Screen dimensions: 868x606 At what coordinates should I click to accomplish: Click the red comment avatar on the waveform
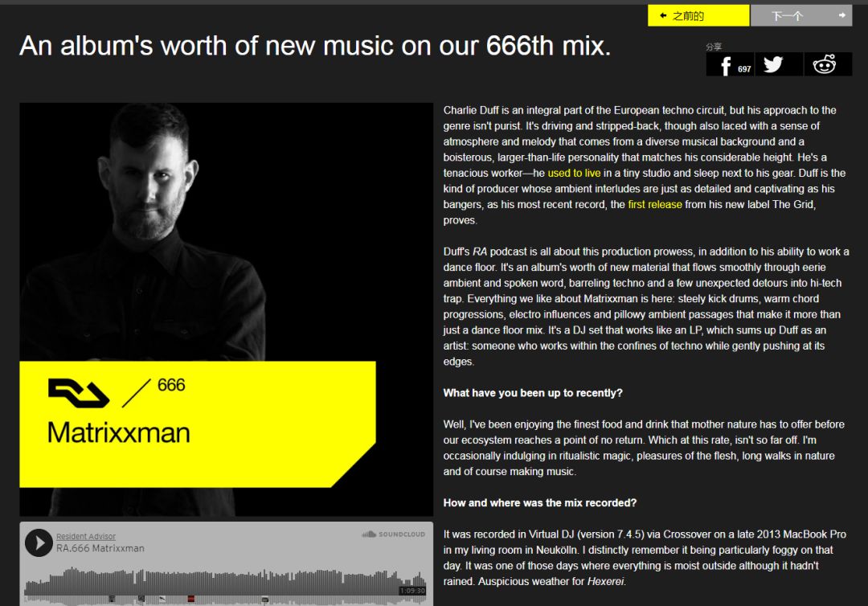point(191,599)
